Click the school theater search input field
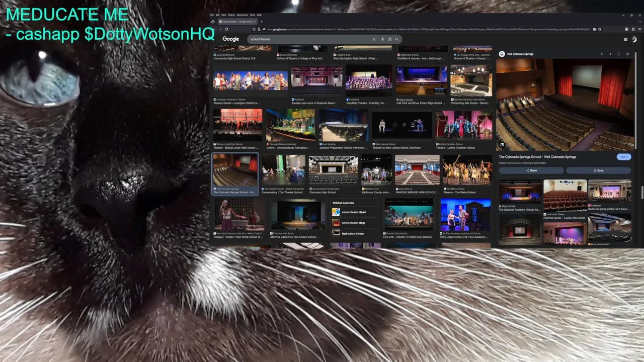Viewport: 644px width, 362px height. tap(309, 39)
